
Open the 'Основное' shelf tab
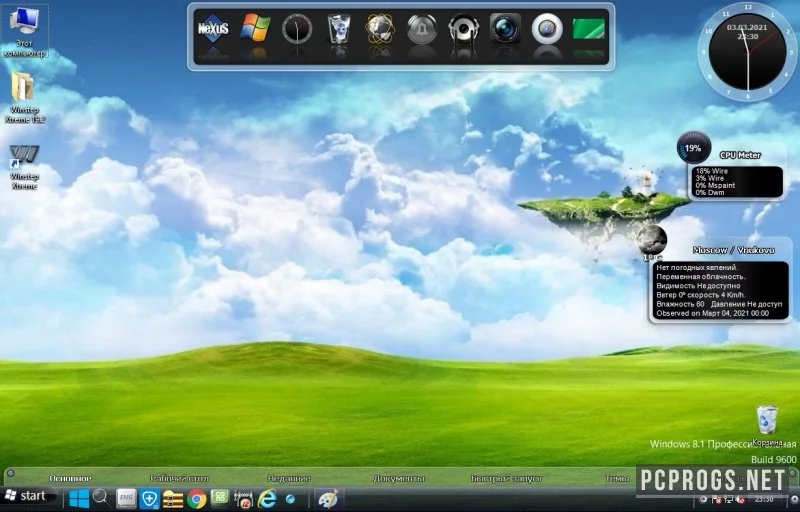pyautogui.click(x=70, y=478)
